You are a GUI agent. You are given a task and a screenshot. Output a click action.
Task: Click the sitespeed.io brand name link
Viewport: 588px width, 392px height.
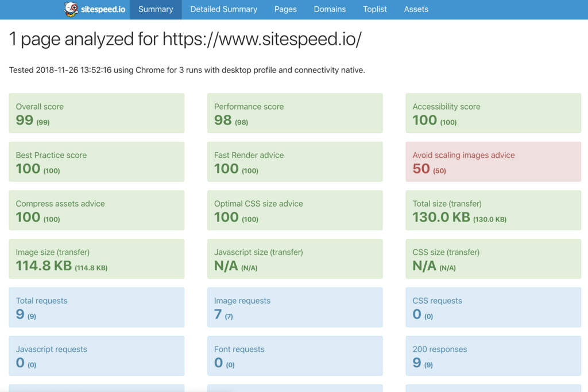tap(103, 9)
